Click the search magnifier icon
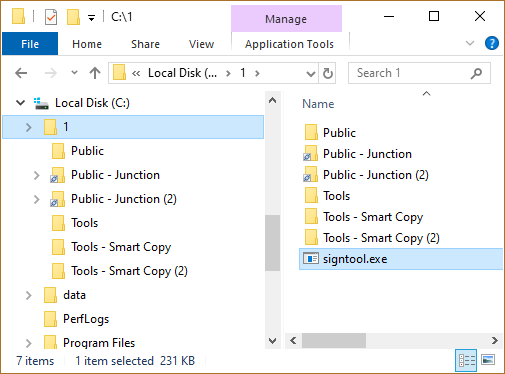Screen dimensions: 505x374 click(x=476, y=73)
